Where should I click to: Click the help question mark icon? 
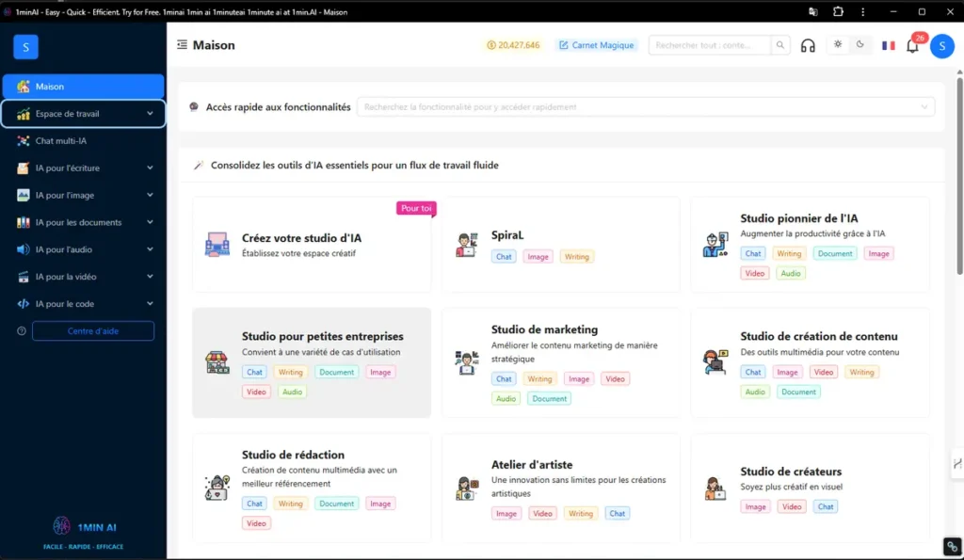click(x=22, y=331)
